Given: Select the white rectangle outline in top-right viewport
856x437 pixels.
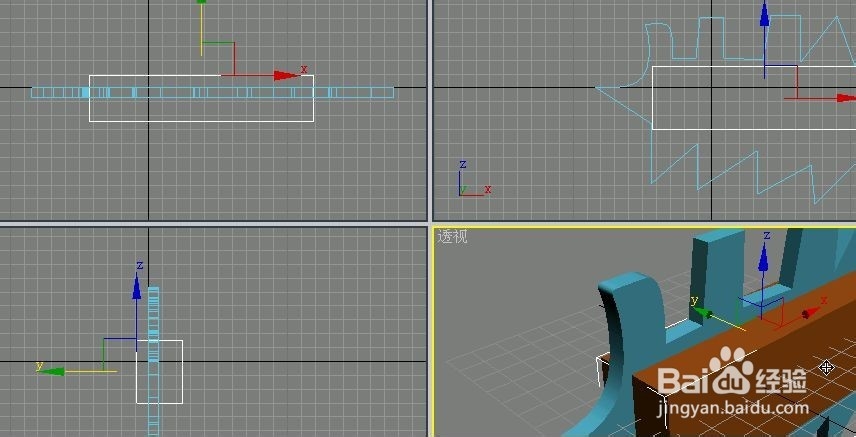Looking at the screenshot, I should point(754,98).
